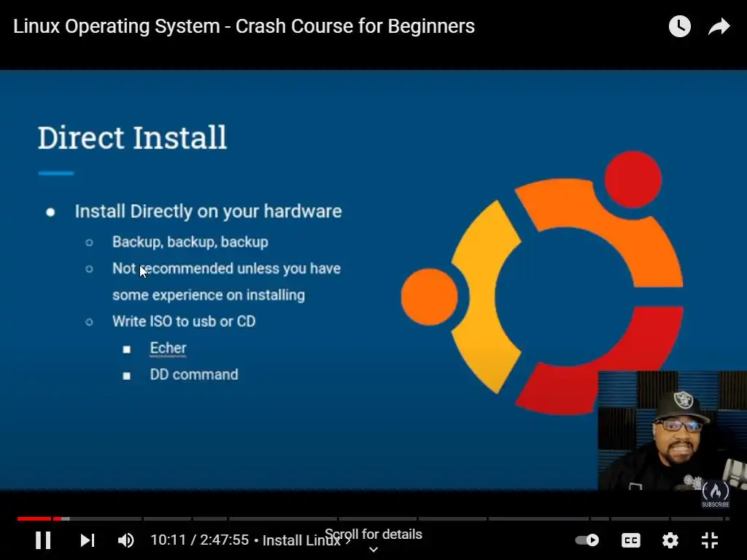The image size is (747, 560).
Task: Open the video settings gear
Action: pyautogui.click(x=670, y=540)
